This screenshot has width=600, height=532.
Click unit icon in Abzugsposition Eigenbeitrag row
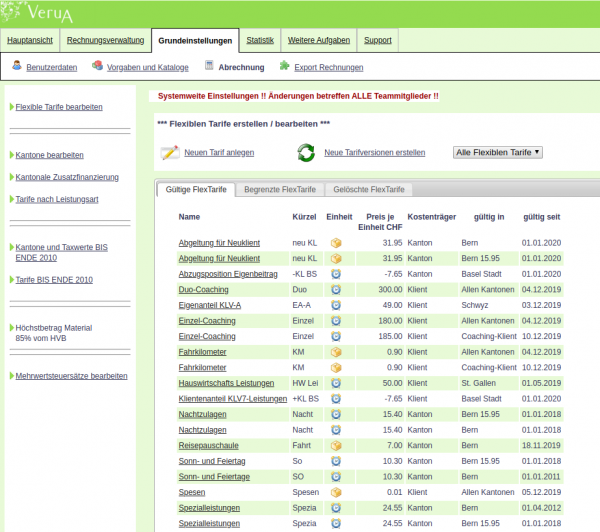336,274
